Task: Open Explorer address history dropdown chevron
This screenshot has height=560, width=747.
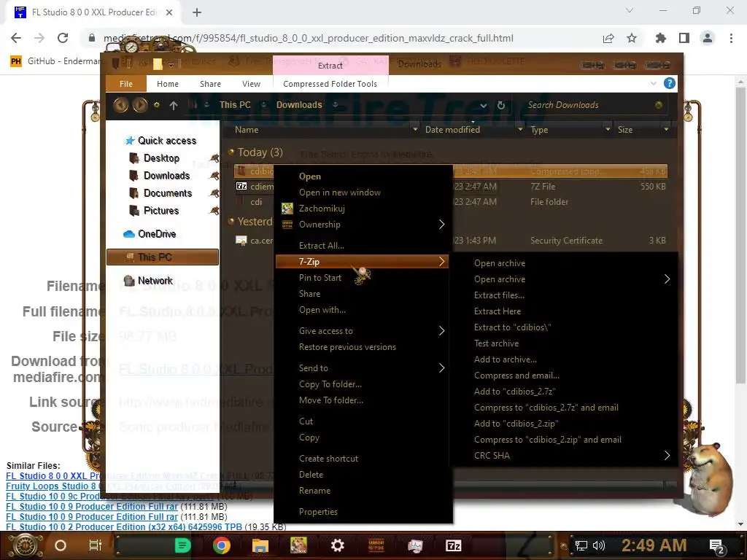Action: click(x=484, y=105)
